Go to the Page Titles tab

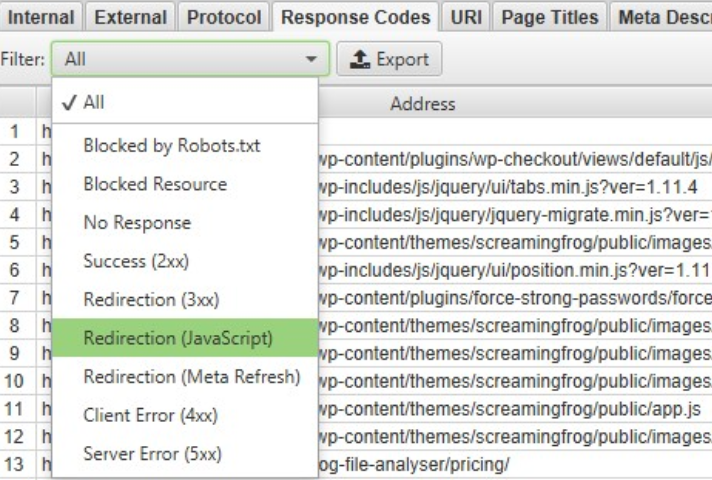(x=549, y=17)
